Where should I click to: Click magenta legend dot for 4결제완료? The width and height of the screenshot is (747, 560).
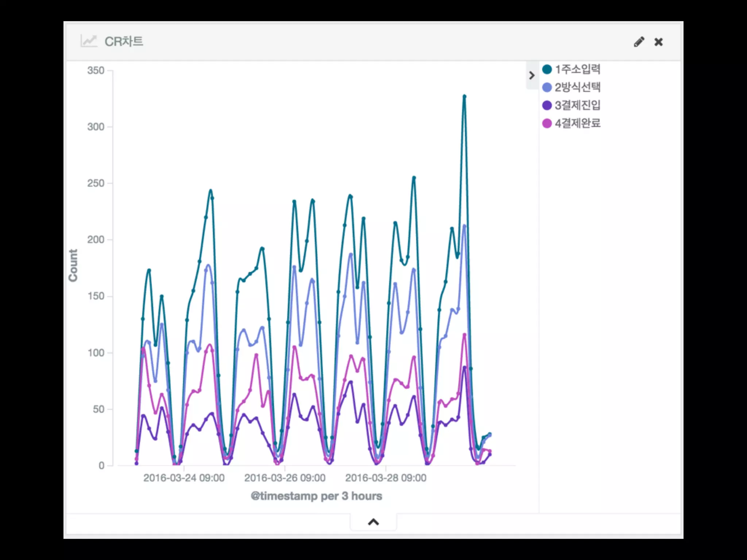tap(547, 124)
